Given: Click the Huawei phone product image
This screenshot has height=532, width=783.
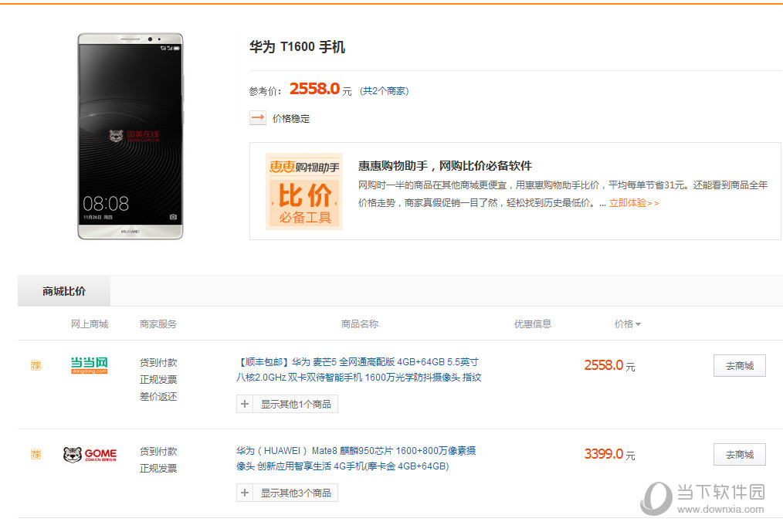Looking at the screenshot, I should tap(130, 136).
